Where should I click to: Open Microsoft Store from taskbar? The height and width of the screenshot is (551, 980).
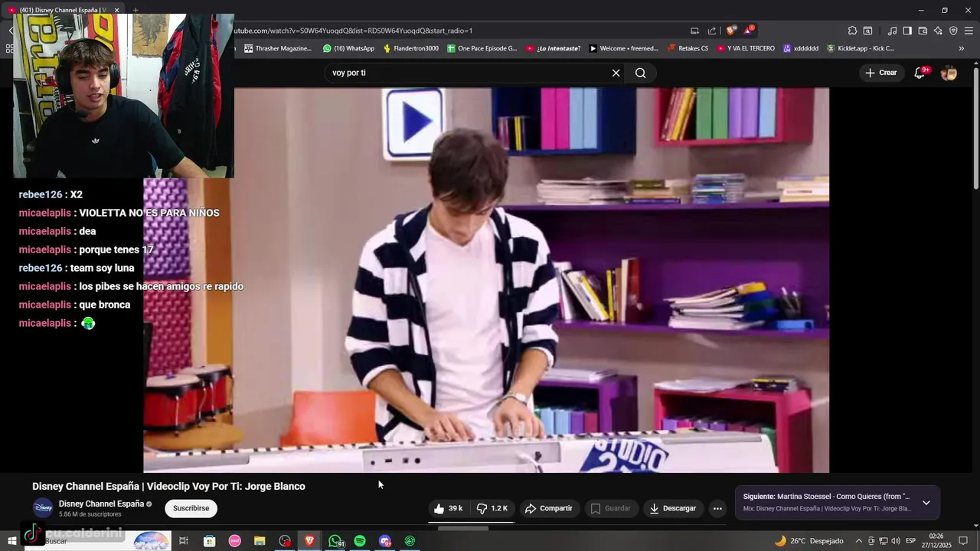tap(209, 541)
